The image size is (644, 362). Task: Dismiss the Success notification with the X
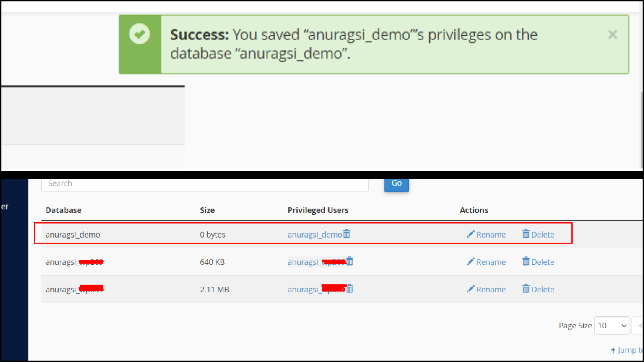point(613,34)
